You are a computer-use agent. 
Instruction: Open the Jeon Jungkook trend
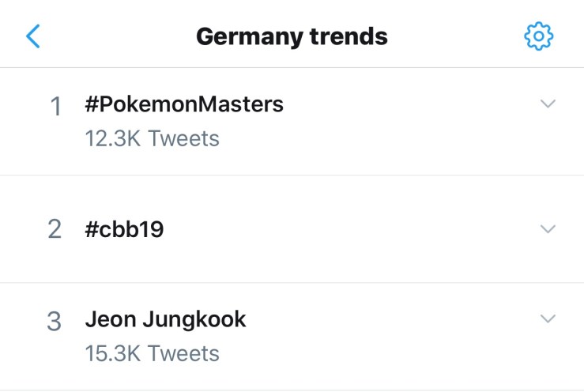pos(165,319)
